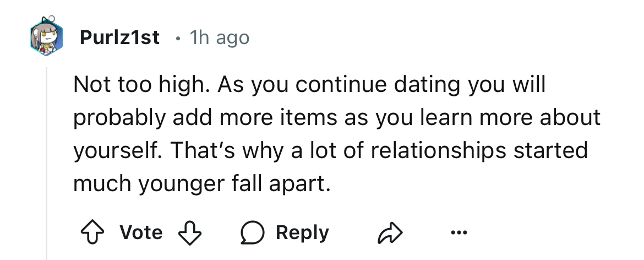Click the "1h ago" timestamp

[219, 37]
